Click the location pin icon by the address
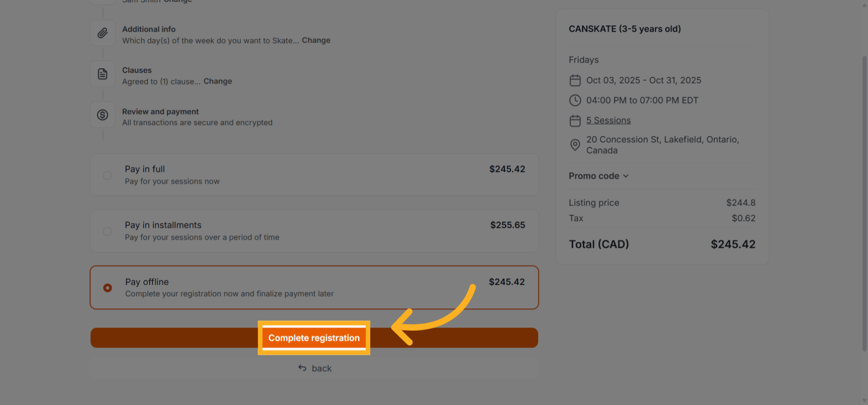Viewport: 868px width, 405px height. (x=575, y=145)
